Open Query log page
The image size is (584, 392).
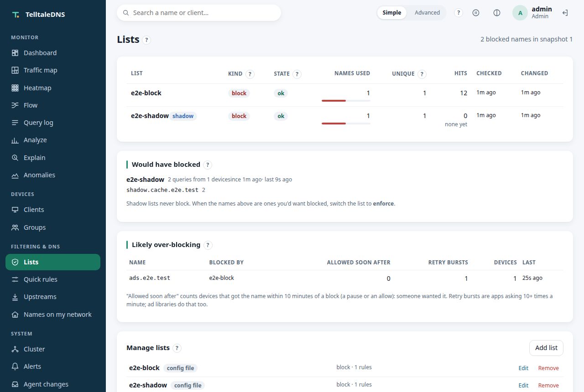point(53,123)
